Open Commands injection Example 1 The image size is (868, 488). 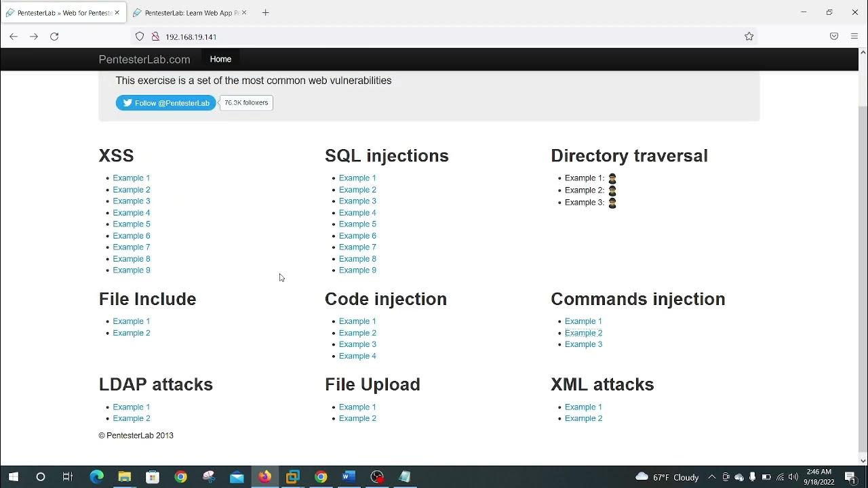pyautogui.click(x=583, y=321)
